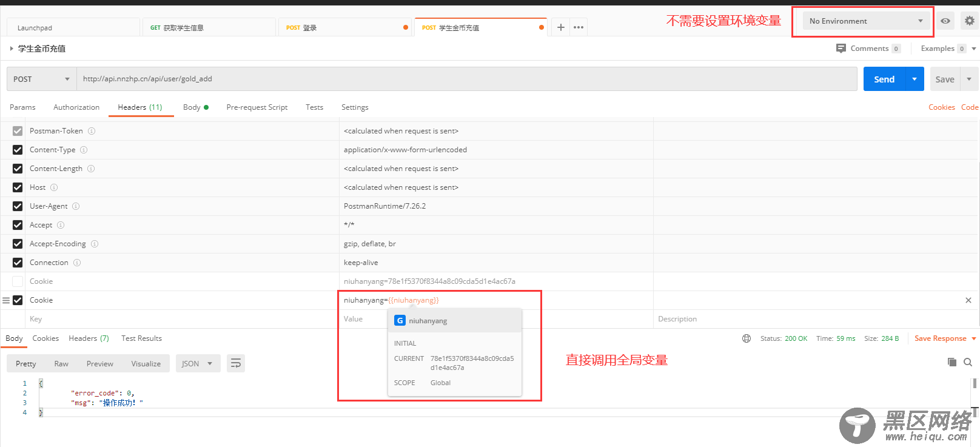Image resolution: width=980 pixels, height=447 pixels.
Task: Open the Test Results tab
Action: coord(141,338)
